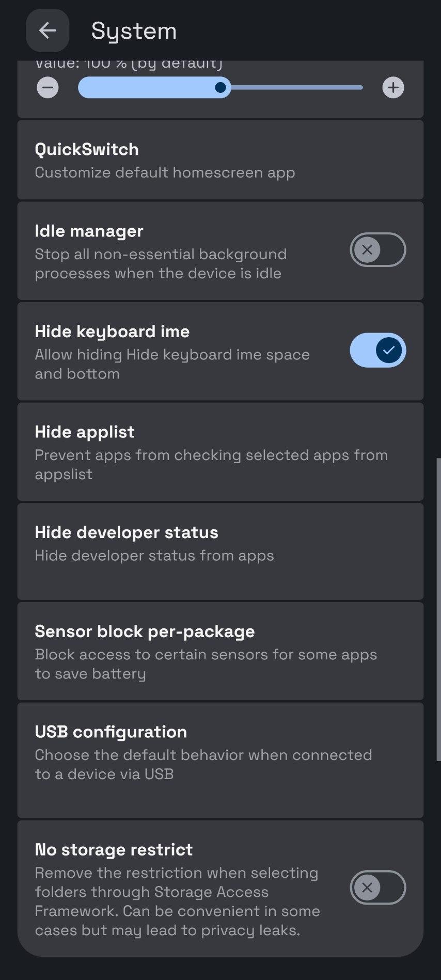
Task: Select the Idle manager description text
Action: click(160, 264)
